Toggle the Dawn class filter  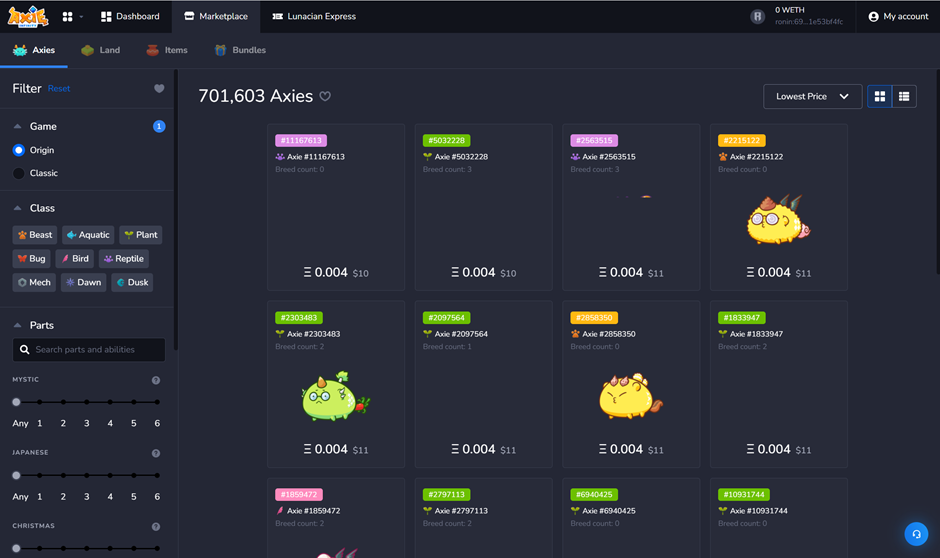(x=83, y=282)
